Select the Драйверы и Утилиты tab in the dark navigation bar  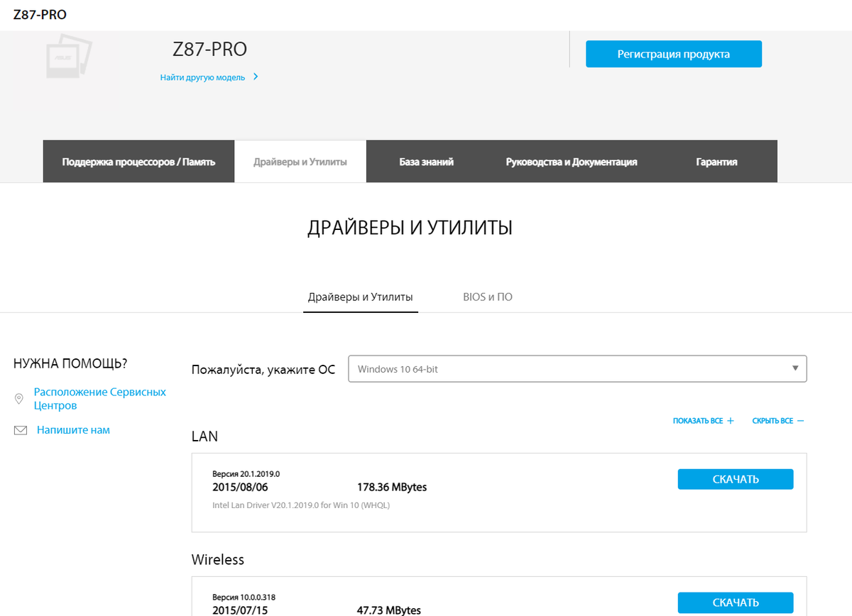(300, 162)
